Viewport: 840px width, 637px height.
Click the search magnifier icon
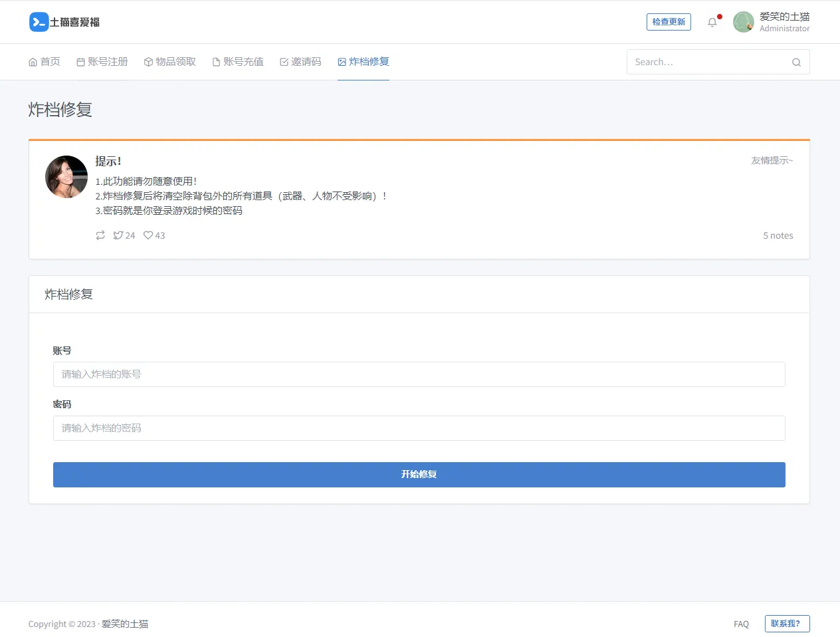[x=796, y=63]
